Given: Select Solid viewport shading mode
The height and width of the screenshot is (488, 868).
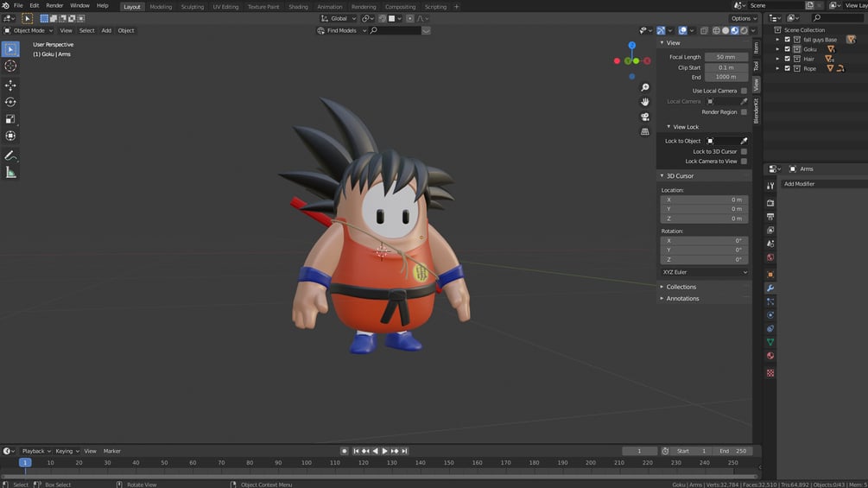Looking at the screenshot, I should (725, 30).
